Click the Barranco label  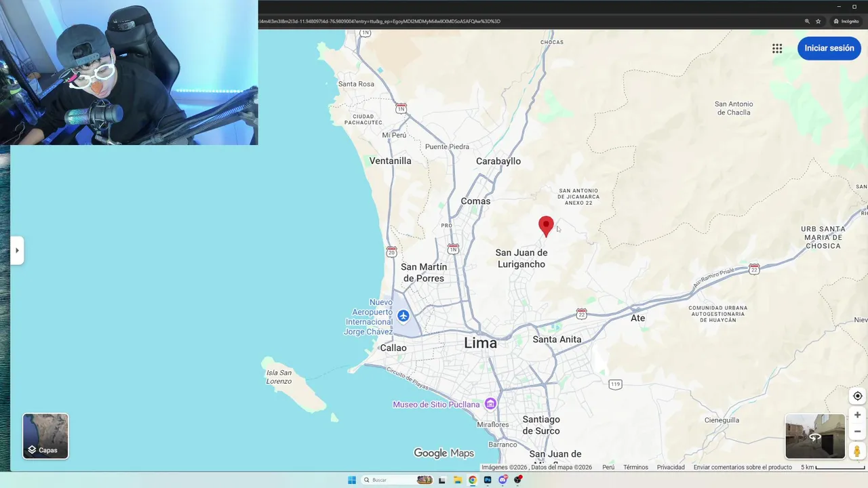coord(503,445)
